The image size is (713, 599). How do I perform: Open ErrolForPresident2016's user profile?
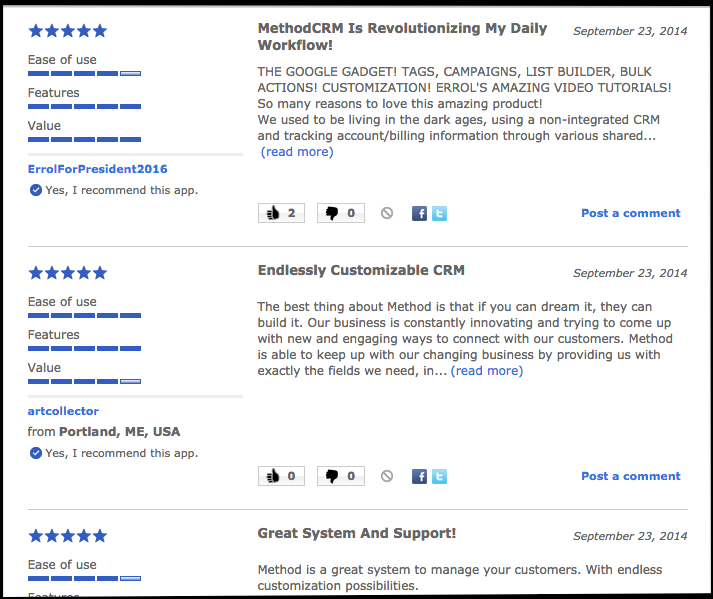click(97, 169)
